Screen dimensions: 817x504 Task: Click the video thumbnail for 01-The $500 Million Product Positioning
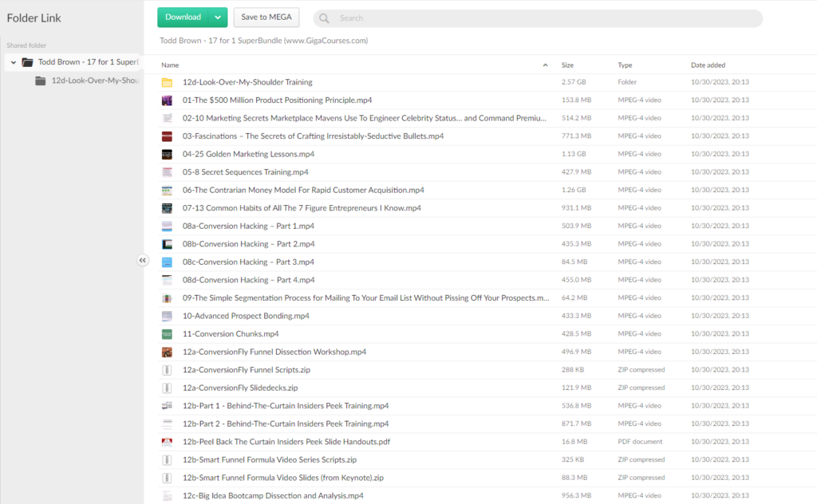167,100
